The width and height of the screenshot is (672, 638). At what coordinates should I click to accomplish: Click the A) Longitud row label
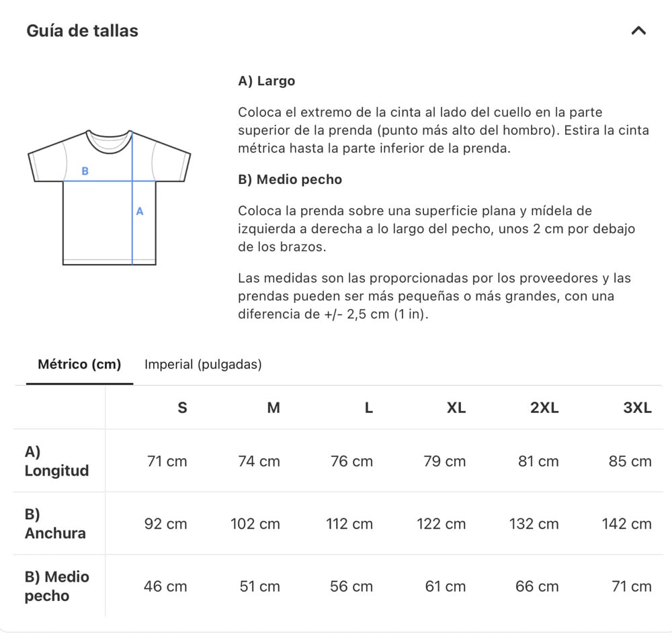(56, 461)
